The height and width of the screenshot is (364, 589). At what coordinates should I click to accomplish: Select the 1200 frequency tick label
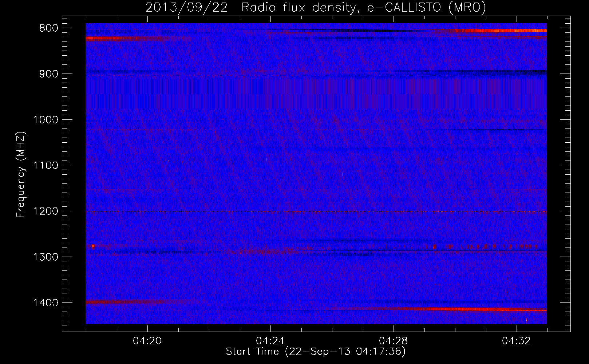coord(46,211)
